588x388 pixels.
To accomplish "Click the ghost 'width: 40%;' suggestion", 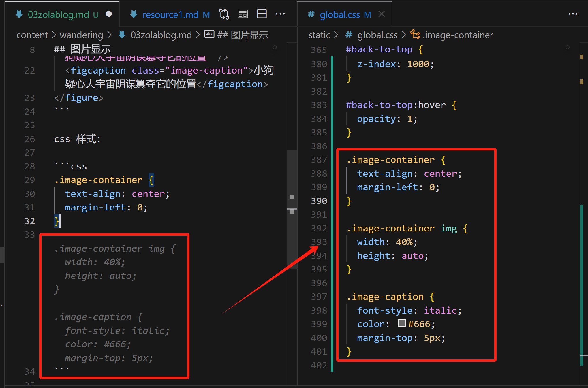I will click(95, 262).
